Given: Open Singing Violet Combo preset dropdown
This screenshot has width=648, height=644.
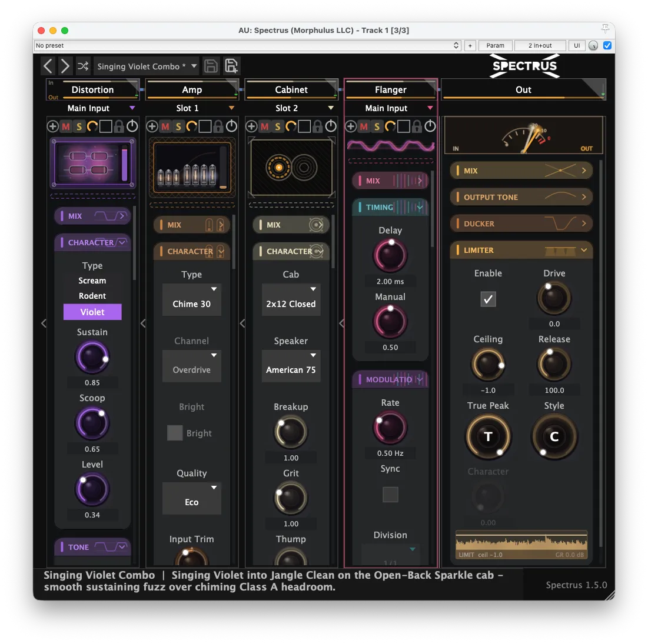Looking at the screenshot, I should tap(146, 66).
